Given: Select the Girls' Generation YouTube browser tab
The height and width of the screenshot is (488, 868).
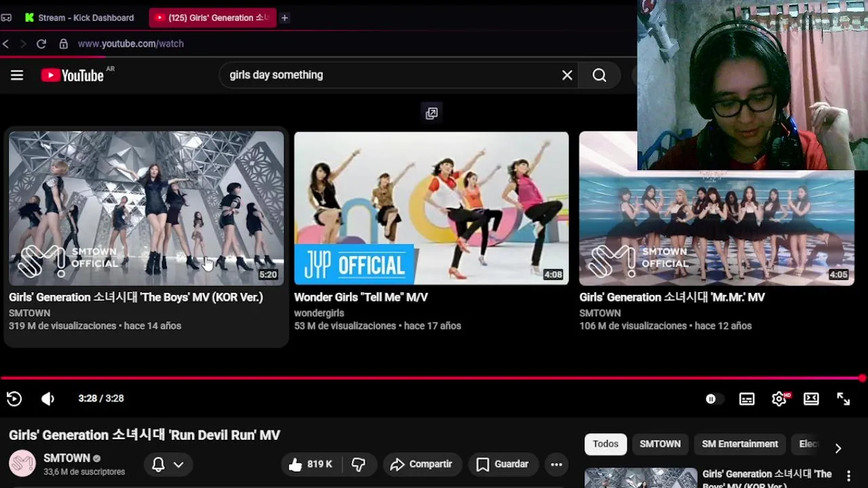Looking at the screenshot, I should coord(212,18).
